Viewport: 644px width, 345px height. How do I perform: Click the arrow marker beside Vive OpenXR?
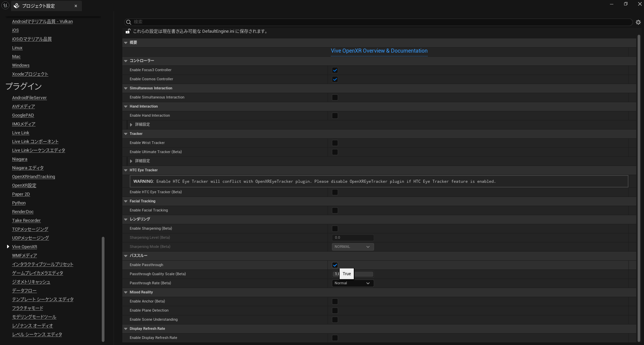[x=8, y=247]
